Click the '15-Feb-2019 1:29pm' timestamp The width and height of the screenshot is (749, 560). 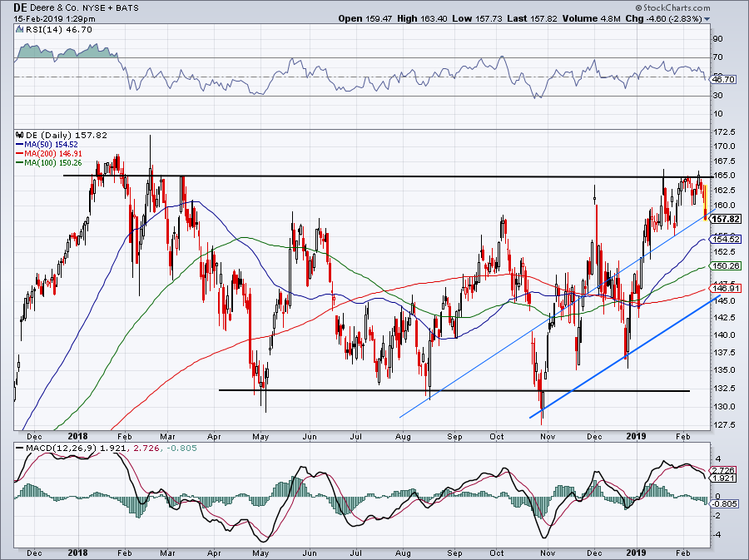[x=54, y=19]
